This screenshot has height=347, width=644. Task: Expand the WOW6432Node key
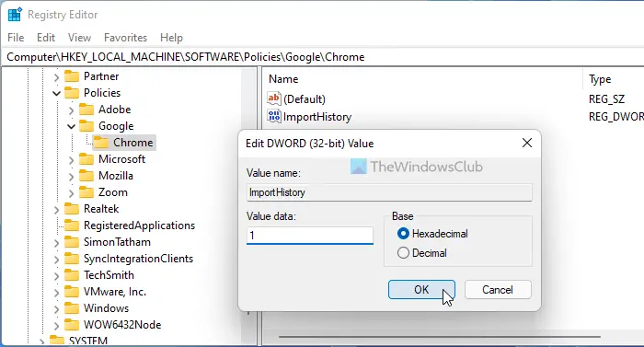(x=57, y=326)
